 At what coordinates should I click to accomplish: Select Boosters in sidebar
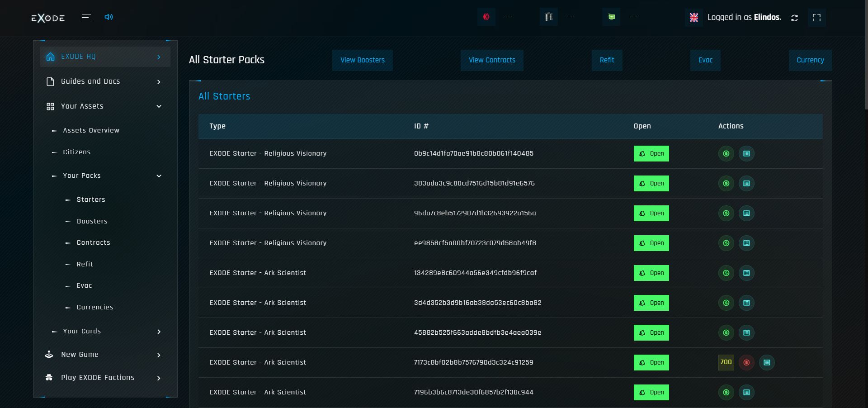[92, 221]
